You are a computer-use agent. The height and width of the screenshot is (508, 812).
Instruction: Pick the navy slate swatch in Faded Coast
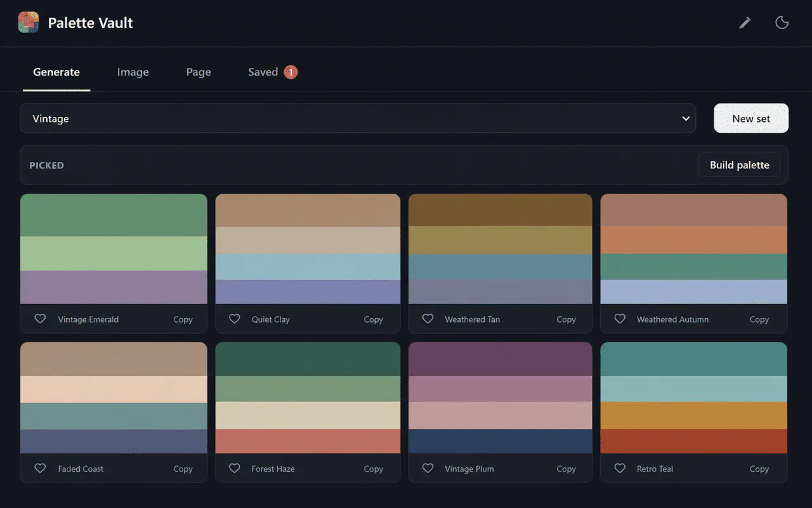114,441
